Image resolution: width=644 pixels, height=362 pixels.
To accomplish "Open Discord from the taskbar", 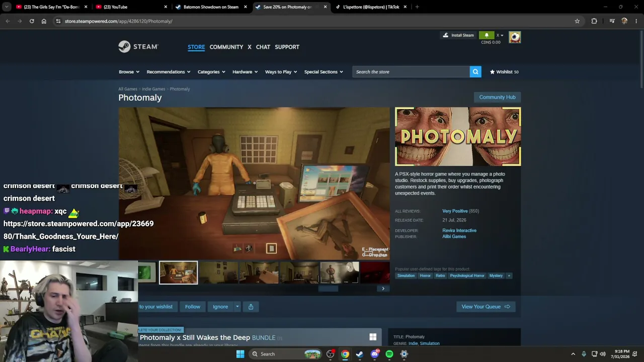I will 374,354.
